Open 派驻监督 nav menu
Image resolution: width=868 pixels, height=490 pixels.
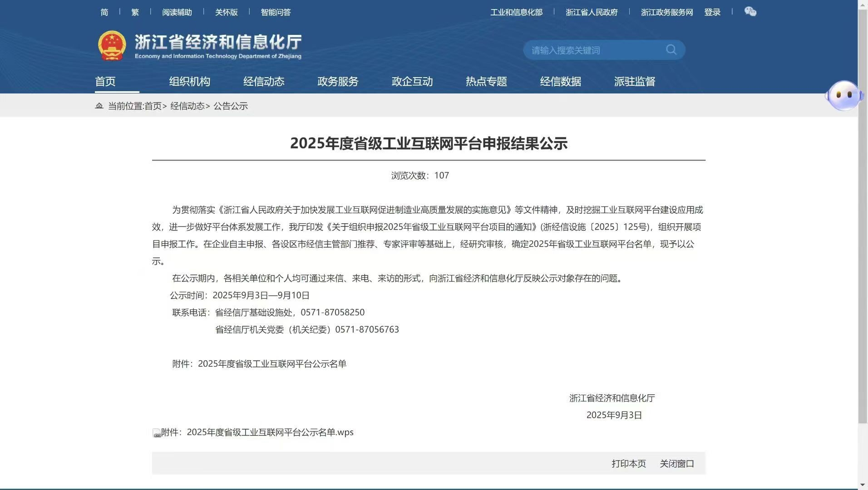[x=635, y=81]
